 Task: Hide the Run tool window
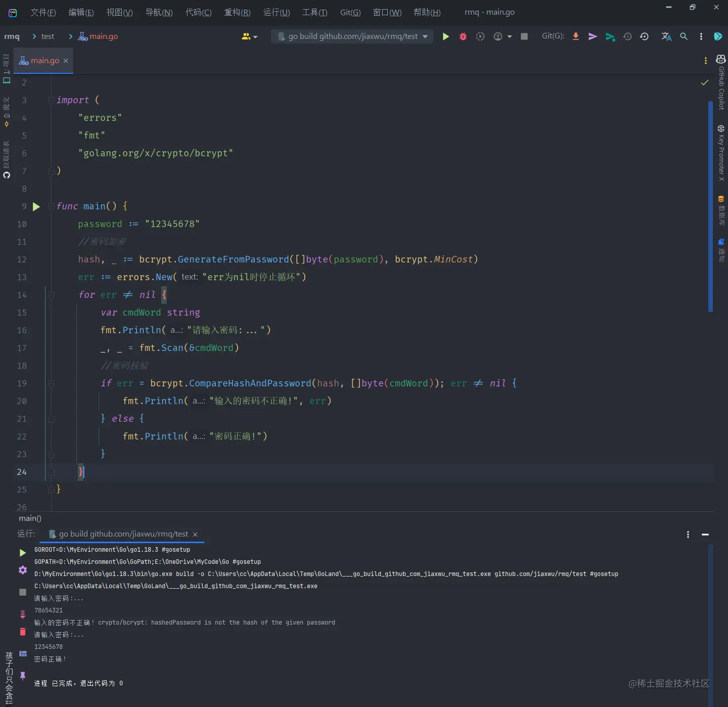tap(705, 535)
